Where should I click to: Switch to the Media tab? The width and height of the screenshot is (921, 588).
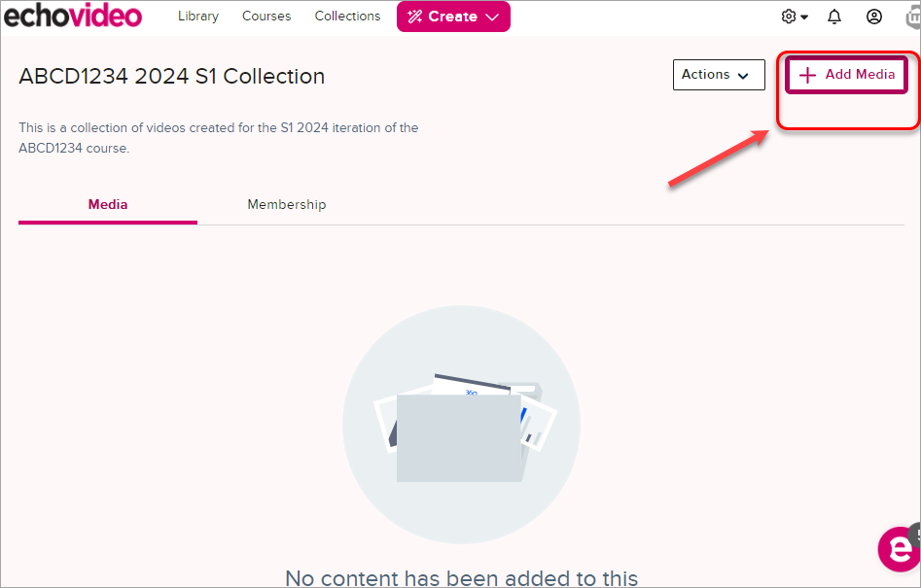click(108, 205)
